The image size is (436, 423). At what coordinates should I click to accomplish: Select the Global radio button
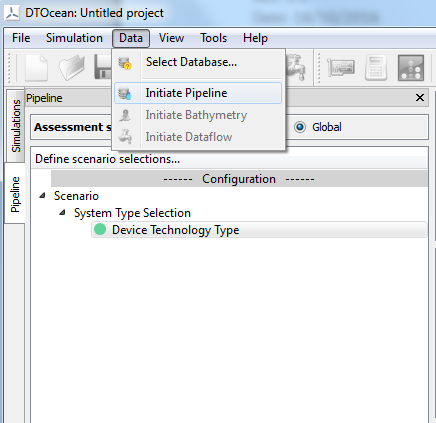pyautogui.click(x=300, y=127)
